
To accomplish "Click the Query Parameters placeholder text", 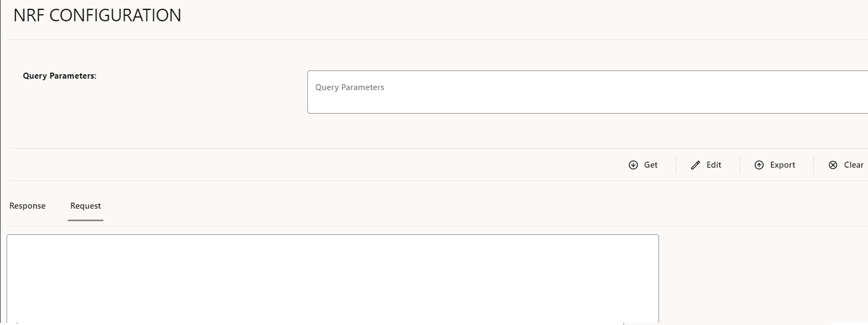I will coord(349,87).
